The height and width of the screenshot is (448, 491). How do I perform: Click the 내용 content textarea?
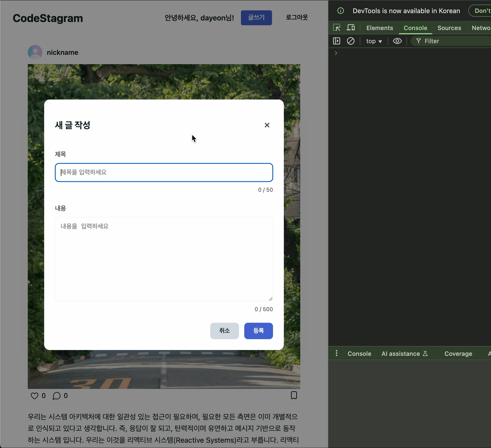[x=164, y=259]
